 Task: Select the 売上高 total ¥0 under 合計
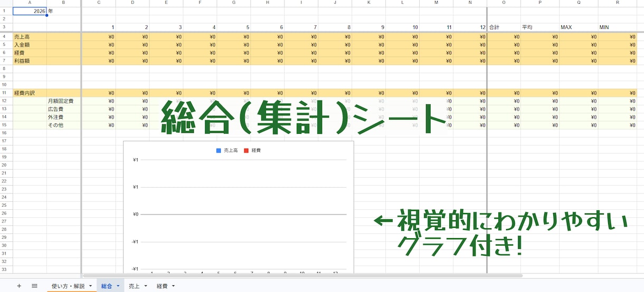point(504,37)
